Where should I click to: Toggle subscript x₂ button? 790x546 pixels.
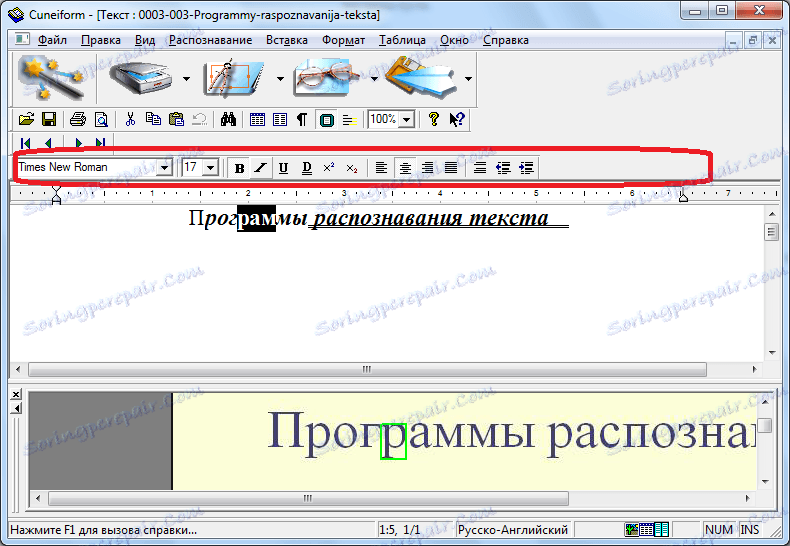point(352,168)
